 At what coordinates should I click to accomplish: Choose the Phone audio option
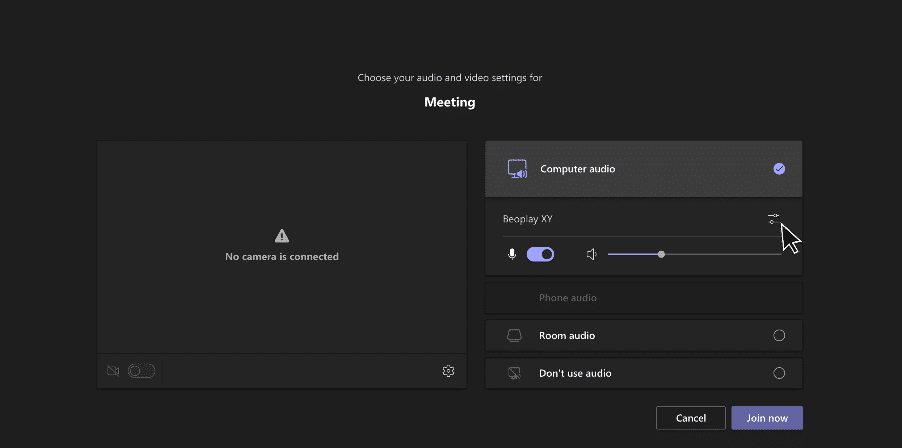[x=644, y=298]
